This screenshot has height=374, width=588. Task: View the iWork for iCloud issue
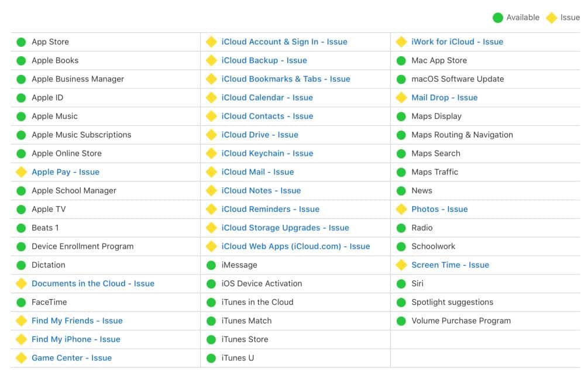click(x=457, y=42)
